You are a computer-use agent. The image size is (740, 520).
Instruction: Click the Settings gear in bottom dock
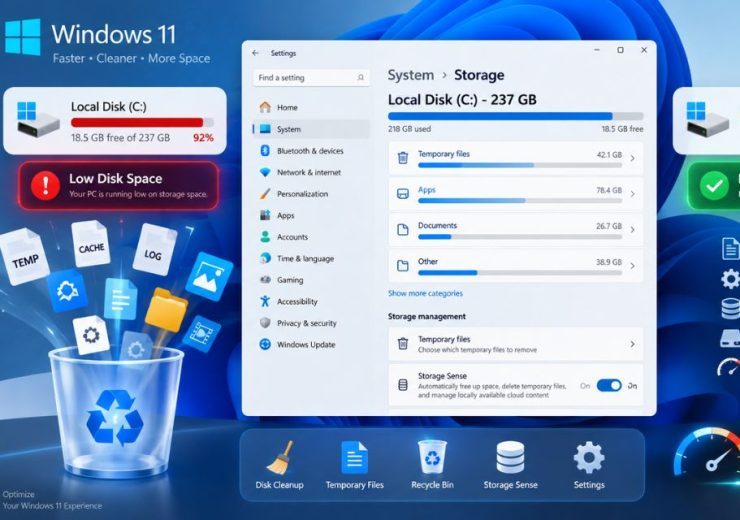pos(589,457)
